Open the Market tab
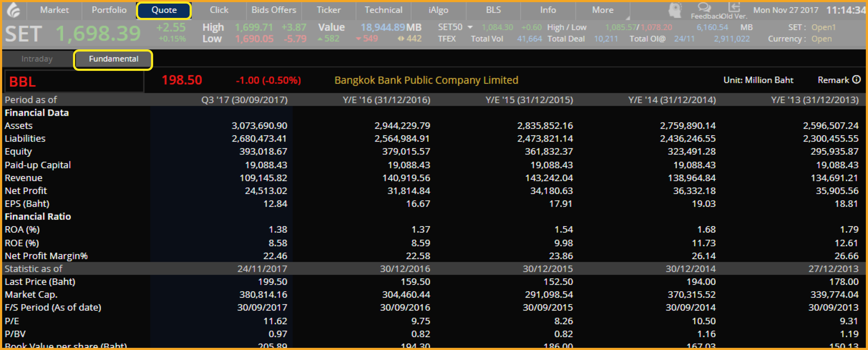The height and width of the screenshot is (350, 868). 54,10
